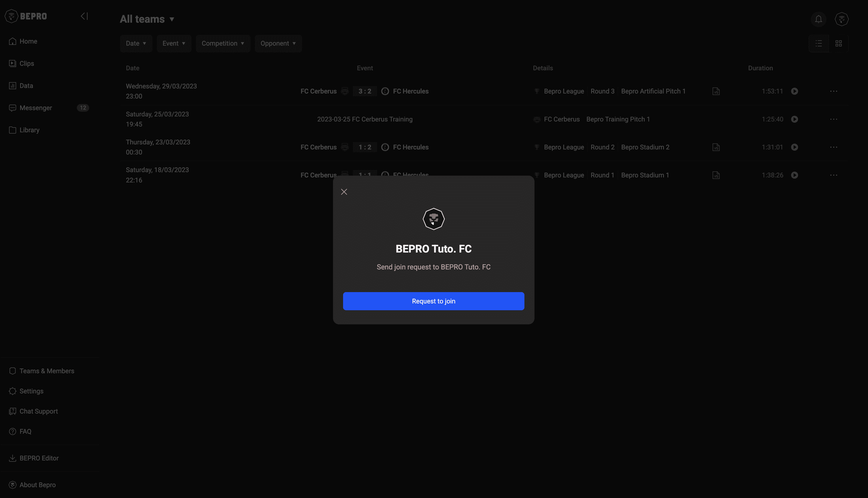Click the Request to join button
This screenshot has width=868, height=498.
pos(433,301)
